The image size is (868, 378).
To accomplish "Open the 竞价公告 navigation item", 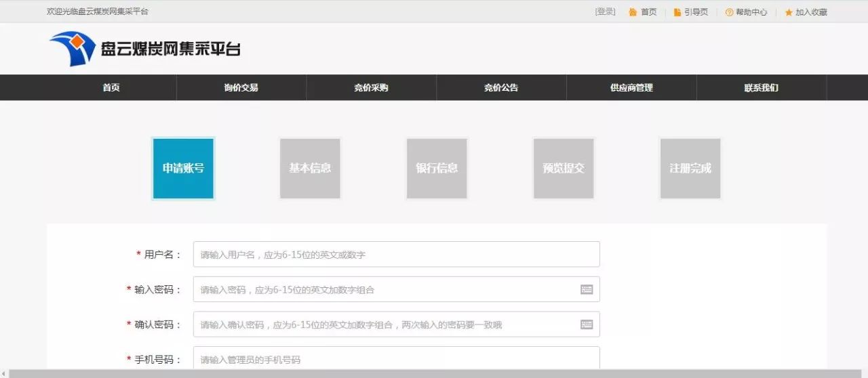I will coord(501,87).
